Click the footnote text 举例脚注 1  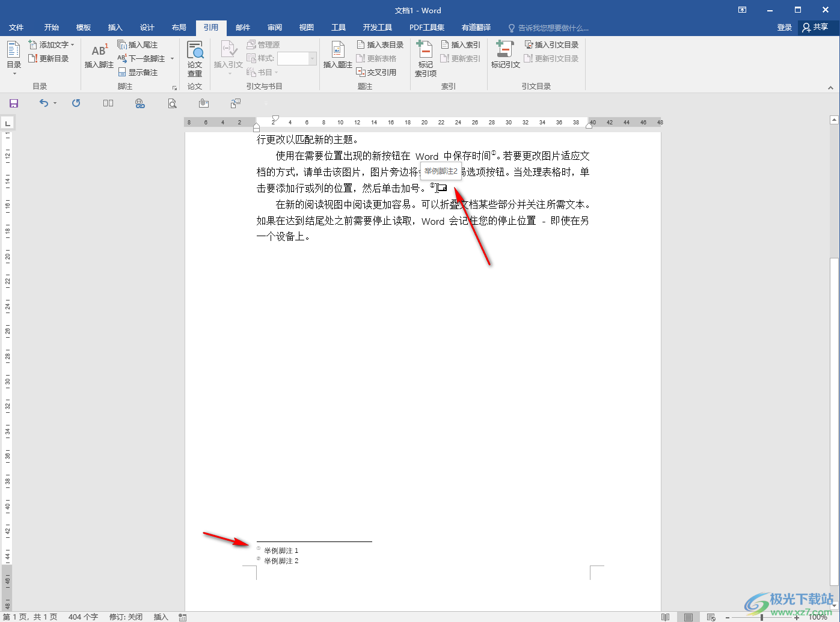tap(281, 550)
